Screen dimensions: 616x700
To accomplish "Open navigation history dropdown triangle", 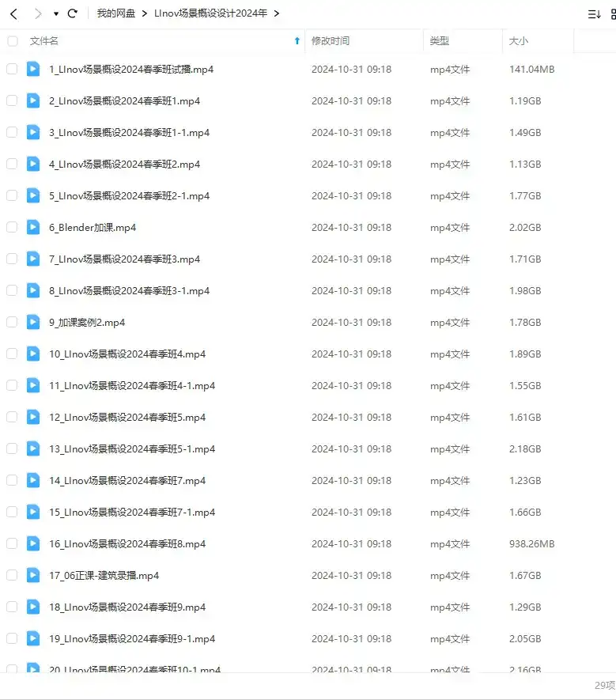I will click(x=56, y=13).
